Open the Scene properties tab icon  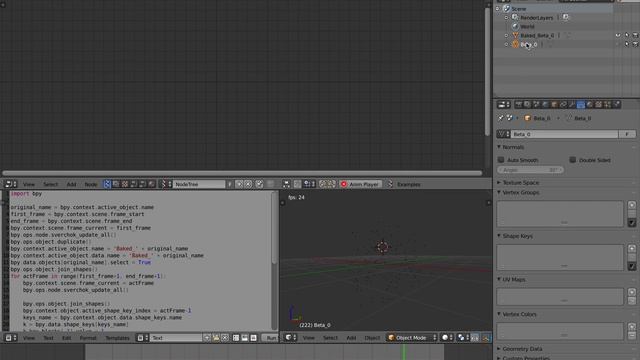click(536, 105)
